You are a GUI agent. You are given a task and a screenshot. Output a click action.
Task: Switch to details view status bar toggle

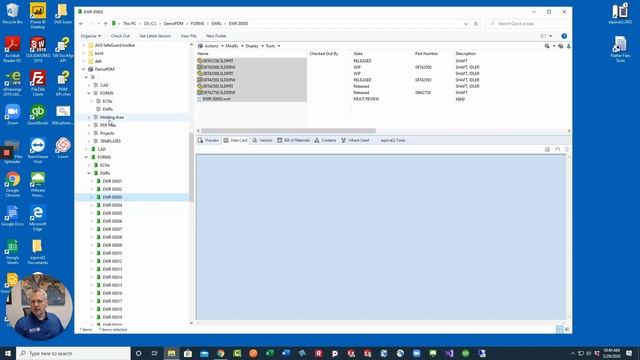click(559, 329)
